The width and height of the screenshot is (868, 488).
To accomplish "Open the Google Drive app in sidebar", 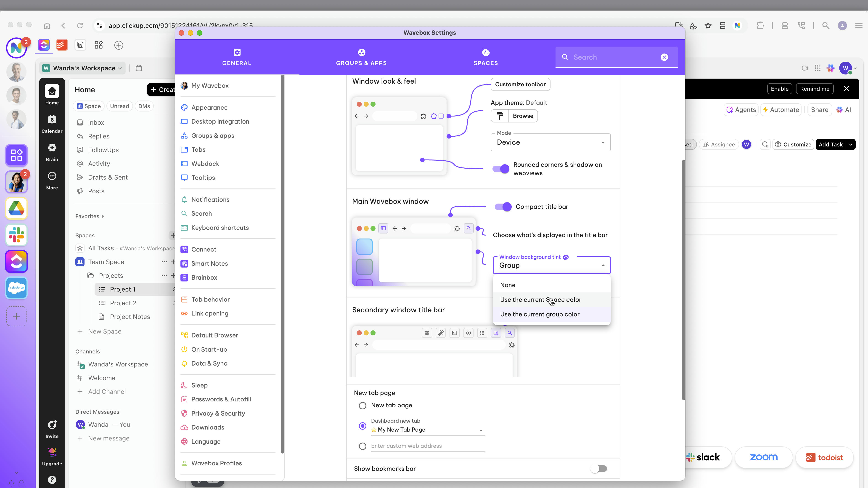I will click(x=16, y=208).
